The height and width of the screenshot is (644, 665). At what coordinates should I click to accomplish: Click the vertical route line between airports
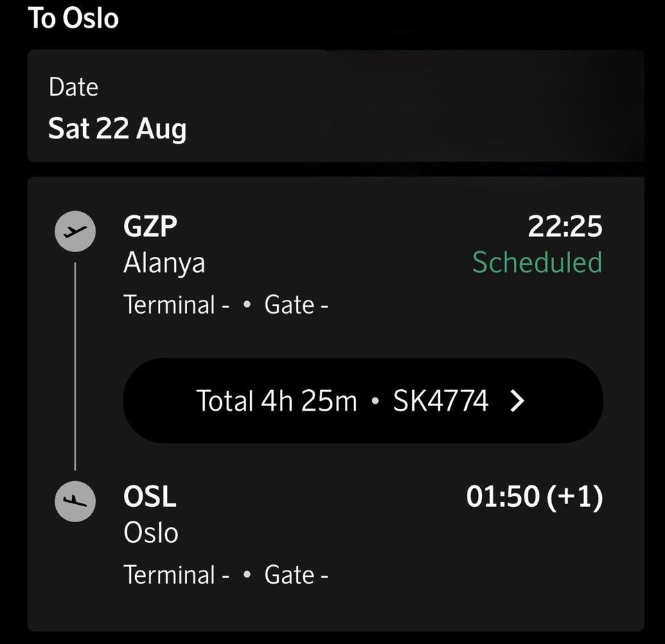[75, 366]
